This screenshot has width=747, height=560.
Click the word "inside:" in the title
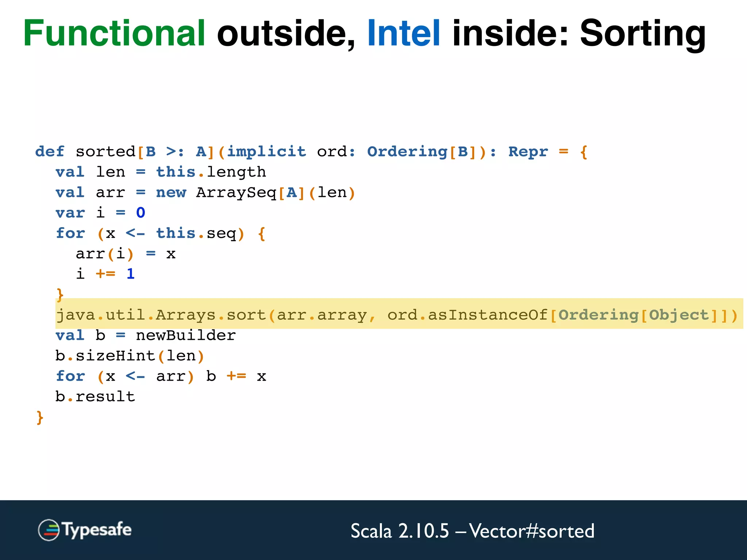tap(511, 33)
